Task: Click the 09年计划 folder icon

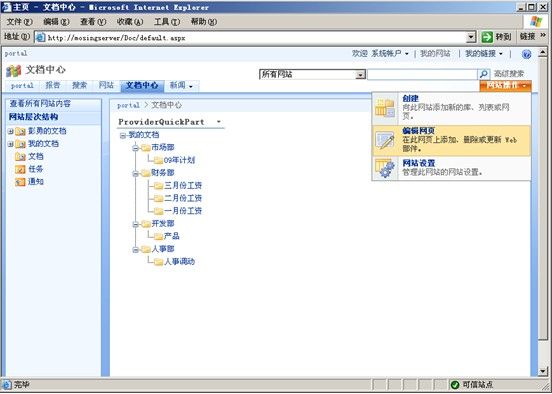Action: click(158, 161)
